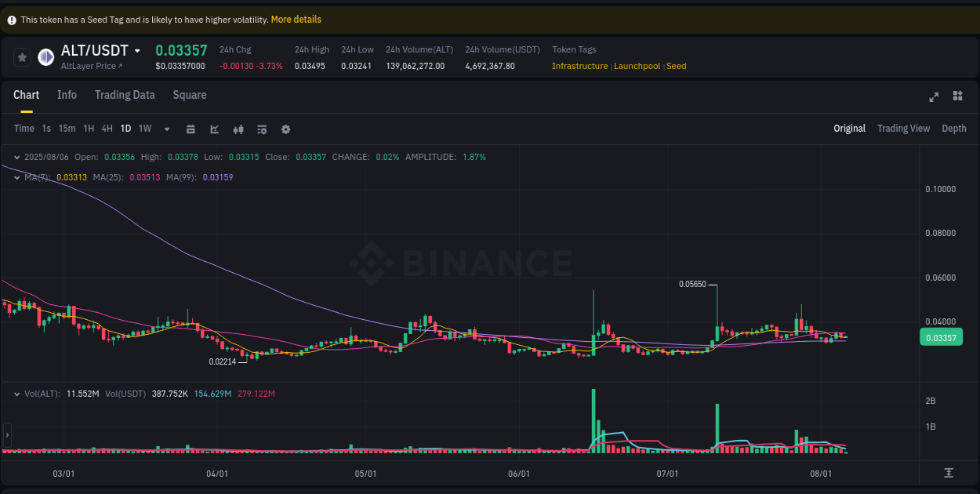The image size is (980, 494).
Task: Open the candlestick comparison icon
Action: (238, 129)
